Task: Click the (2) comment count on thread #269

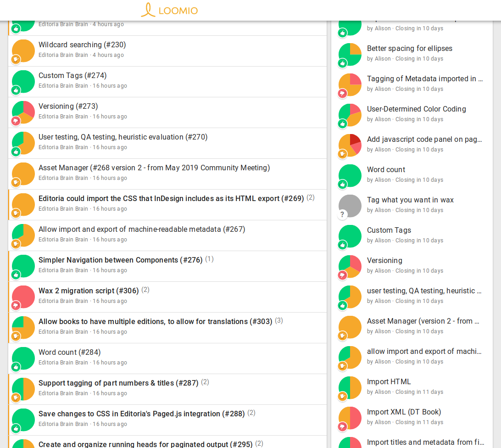Action: click(x=311, y=197)
